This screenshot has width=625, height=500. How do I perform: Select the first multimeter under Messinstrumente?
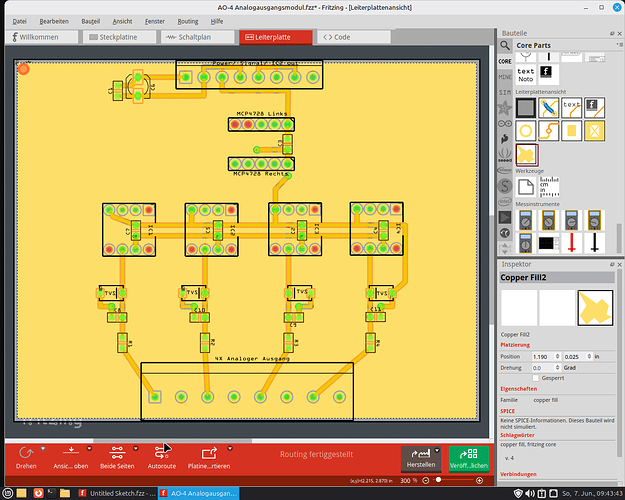(526, 220)
